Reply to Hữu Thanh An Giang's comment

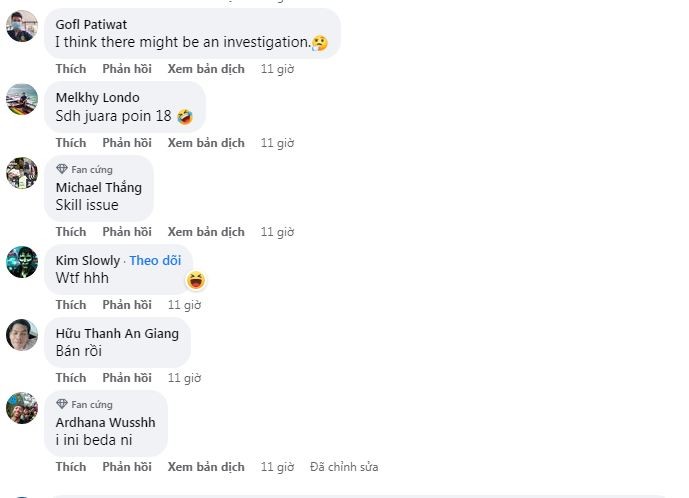(126, 378)
